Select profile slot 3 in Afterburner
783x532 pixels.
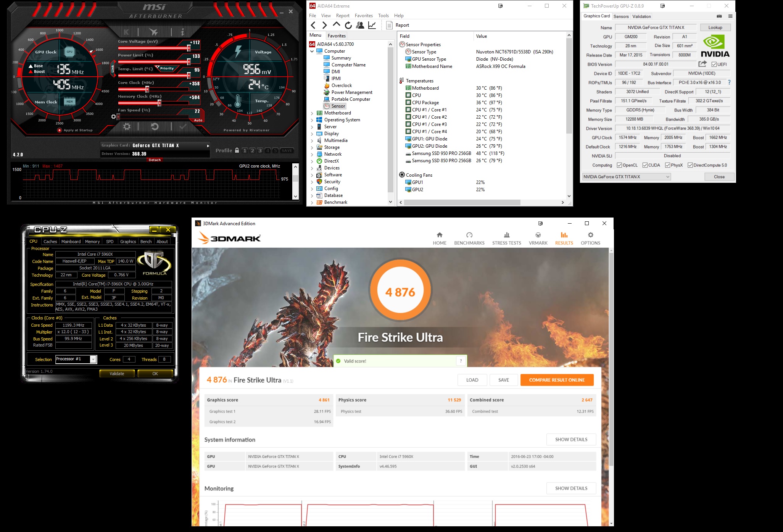260,150
